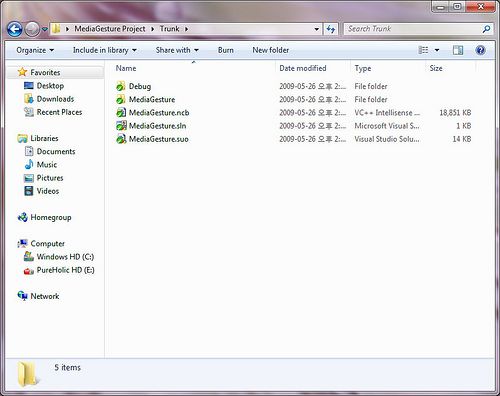Click the Videos library film icon
Viewport: 500px width, 396px height.
[29, 191]
